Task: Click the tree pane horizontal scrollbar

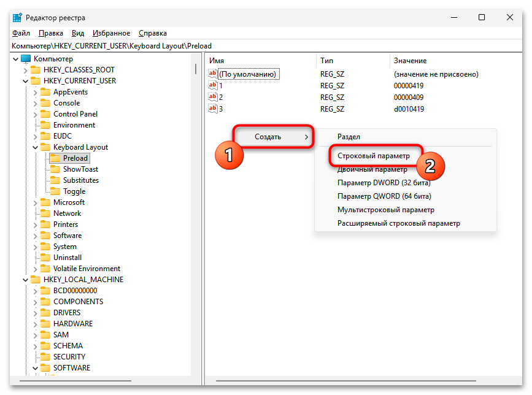Action: (75, 381)
